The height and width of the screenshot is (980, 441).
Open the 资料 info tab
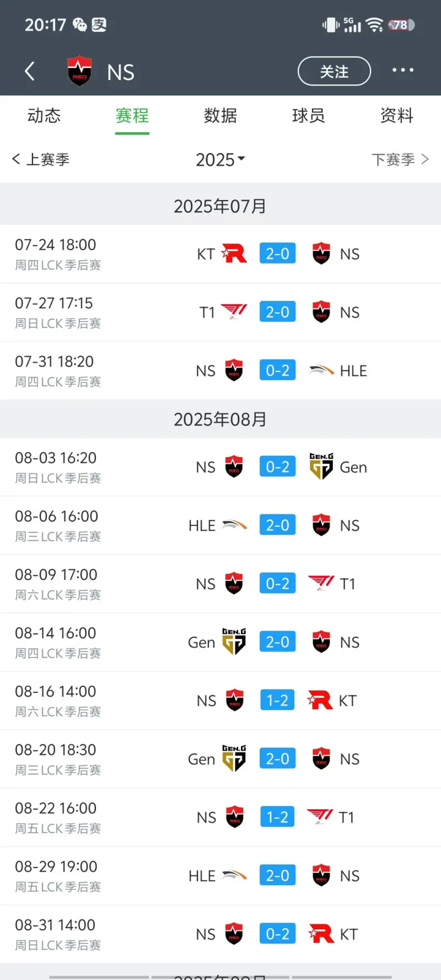click(x=397, y=116)
